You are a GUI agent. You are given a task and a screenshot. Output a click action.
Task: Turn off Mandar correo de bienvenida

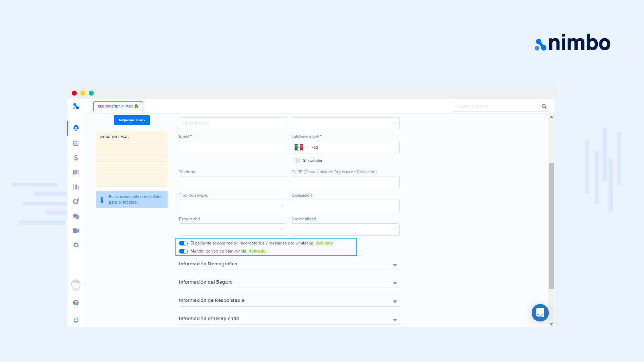[x=183, y=251]
